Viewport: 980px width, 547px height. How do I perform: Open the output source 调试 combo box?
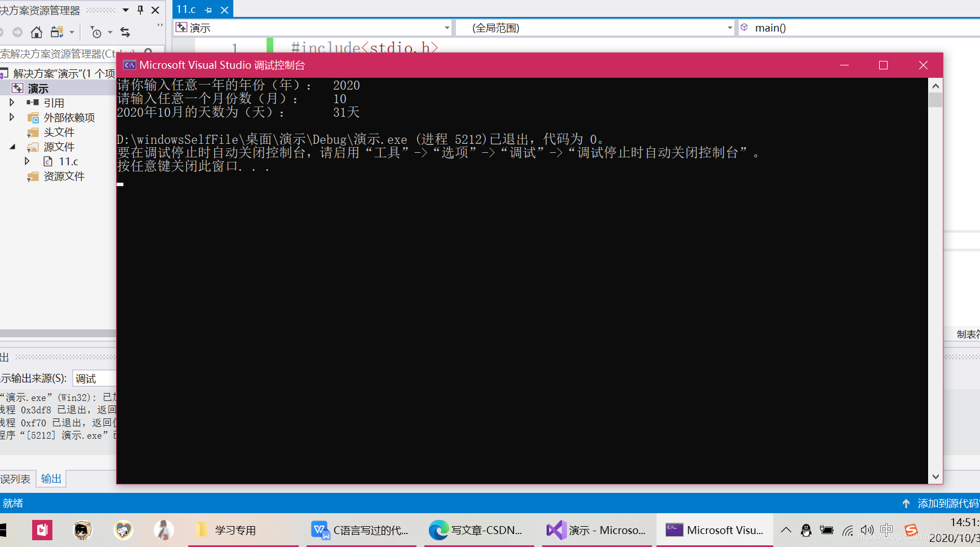pos(94,378)
